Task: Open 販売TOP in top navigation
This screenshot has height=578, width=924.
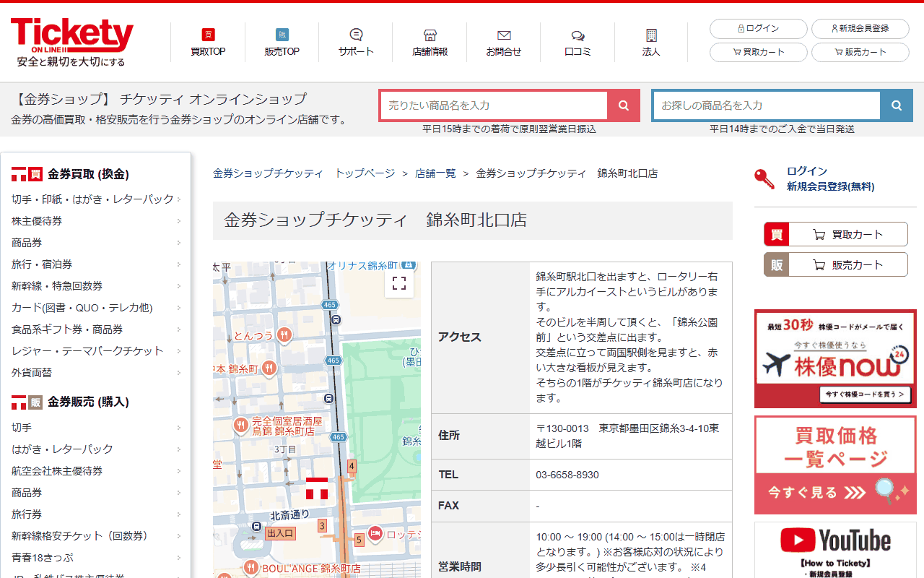Action: [282, 43]
